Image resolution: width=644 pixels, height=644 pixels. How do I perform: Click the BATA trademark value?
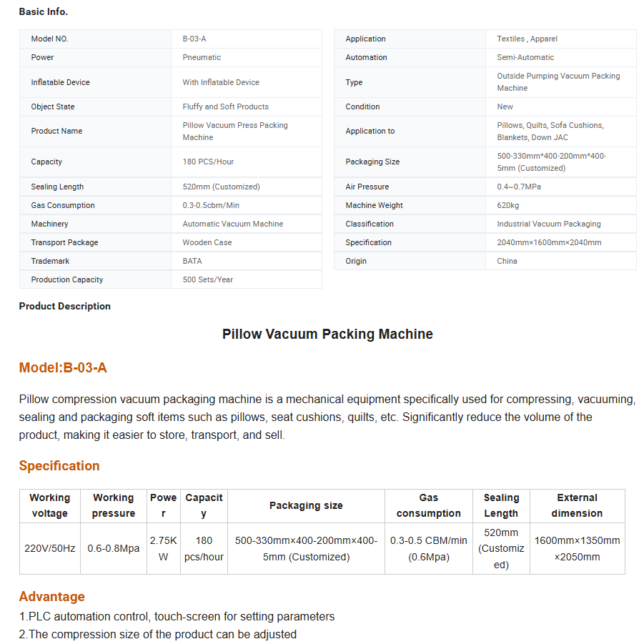[192, 261]
